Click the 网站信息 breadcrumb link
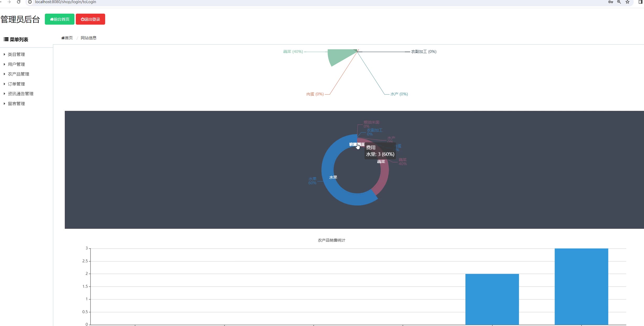 click(88, 38)
